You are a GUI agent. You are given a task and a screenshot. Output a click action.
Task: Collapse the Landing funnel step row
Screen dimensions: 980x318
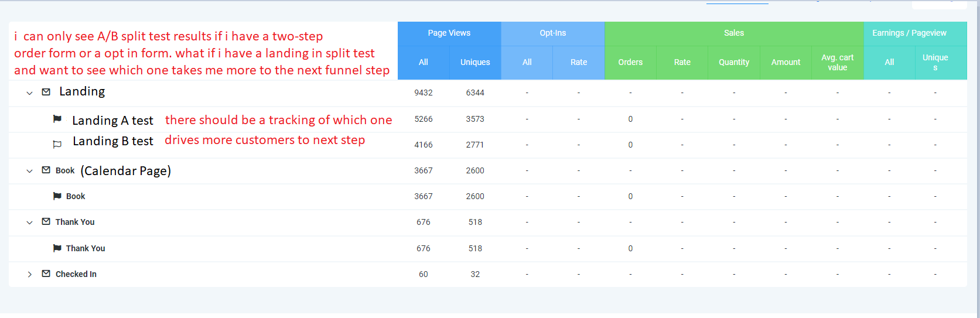tap(29, 93)
